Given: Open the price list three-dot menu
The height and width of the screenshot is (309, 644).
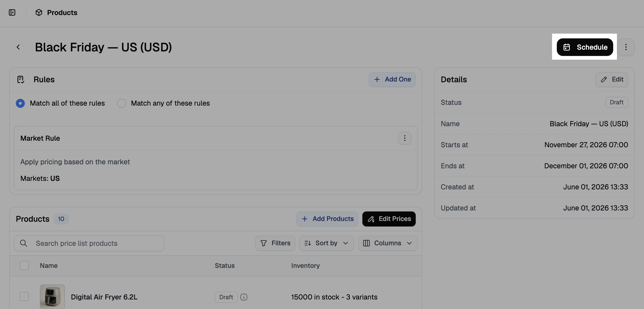Looking at the screenshot, I should [626, 47].
